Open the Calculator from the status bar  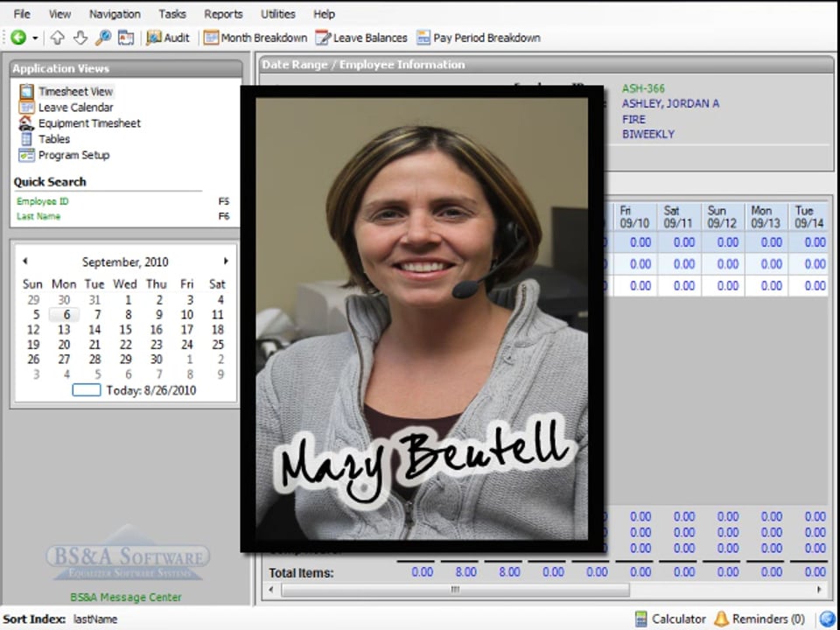tap(670, 619)
